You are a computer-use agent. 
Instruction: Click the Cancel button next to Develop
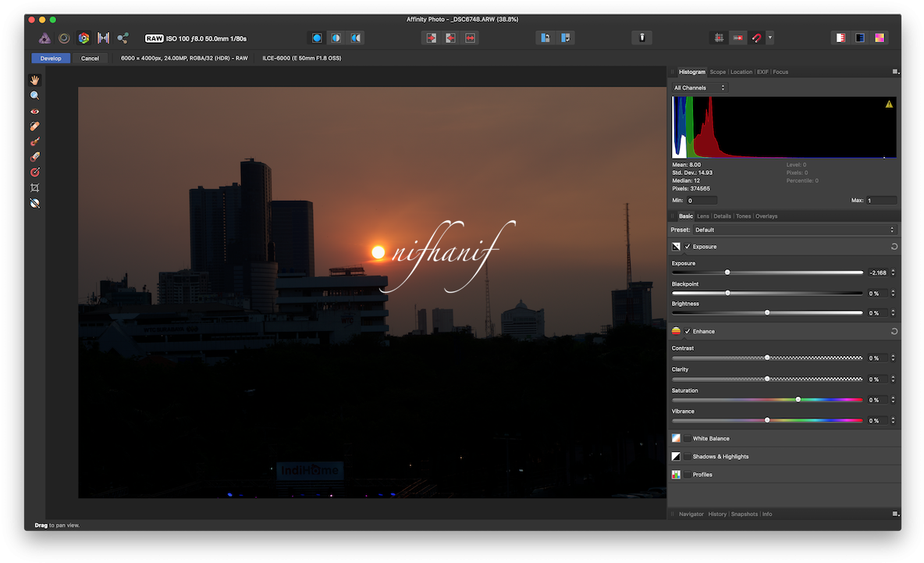coord(90,58)
